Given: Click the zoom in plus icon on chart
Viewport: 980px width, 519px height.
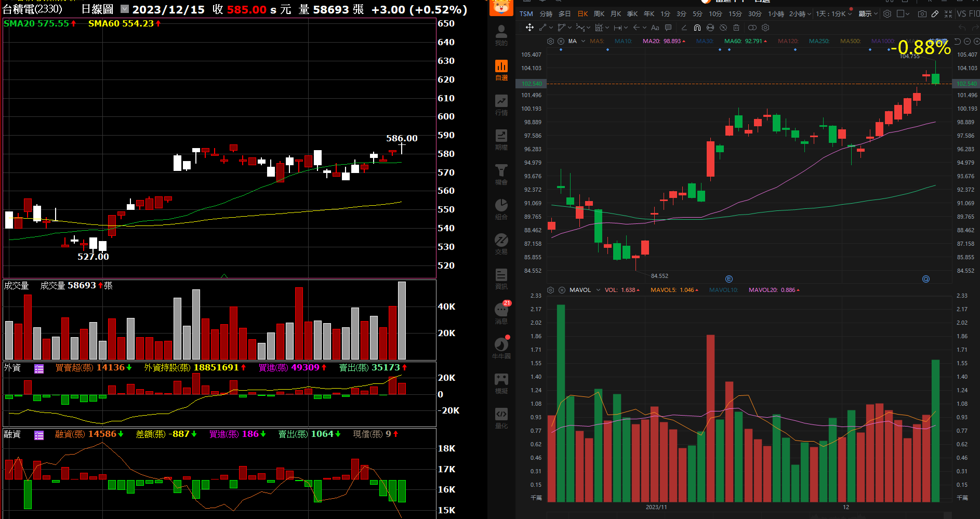Looking at the screenshot, I should click(976, 41).
